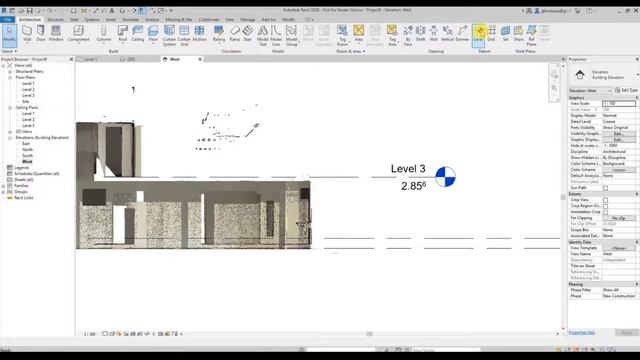640x360 pixels.
Task: Click the Visibility/Graphics Edit button
Action: [619, 134]
